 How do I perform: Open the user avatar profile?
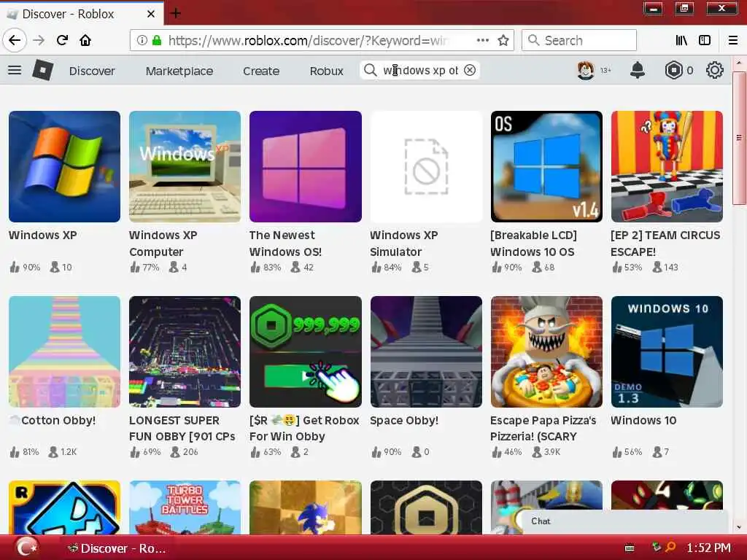pyautogui.click(x=586, y=71)
